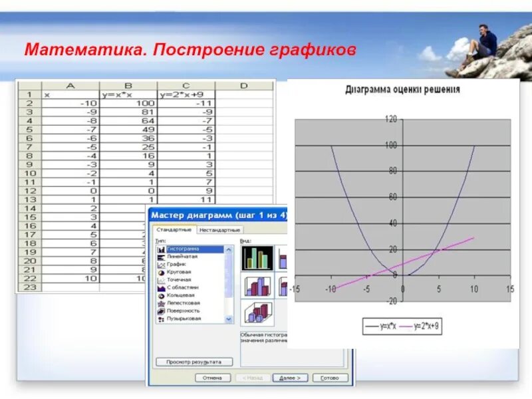Click y=2*x+9 legend entry
Image resolution: width=532 pixels, height=399 pixels.
420,327
